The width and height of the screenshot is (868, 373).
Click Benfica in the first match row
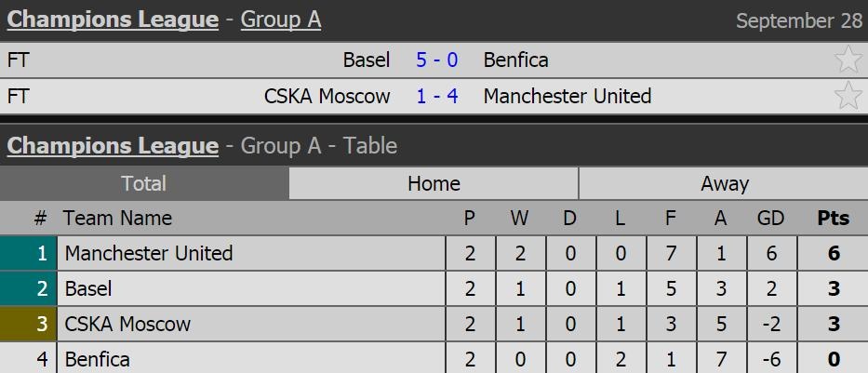[515, 60]
